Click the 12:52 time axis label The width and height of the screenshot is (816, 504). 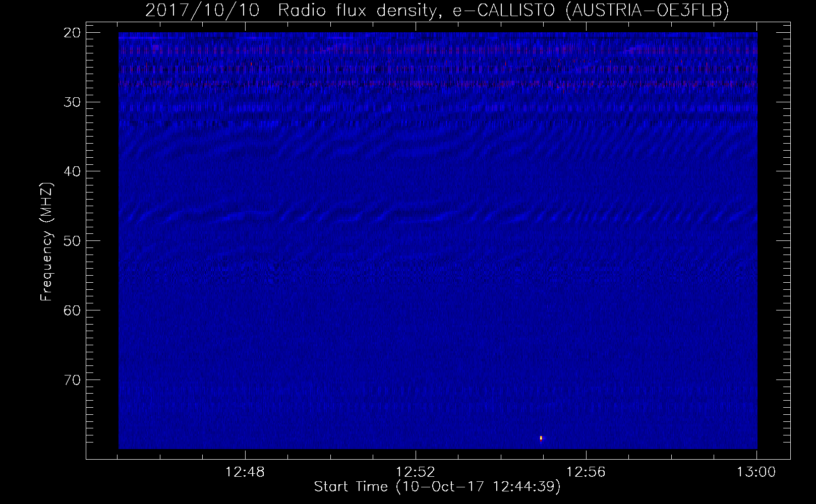[416, 472]
